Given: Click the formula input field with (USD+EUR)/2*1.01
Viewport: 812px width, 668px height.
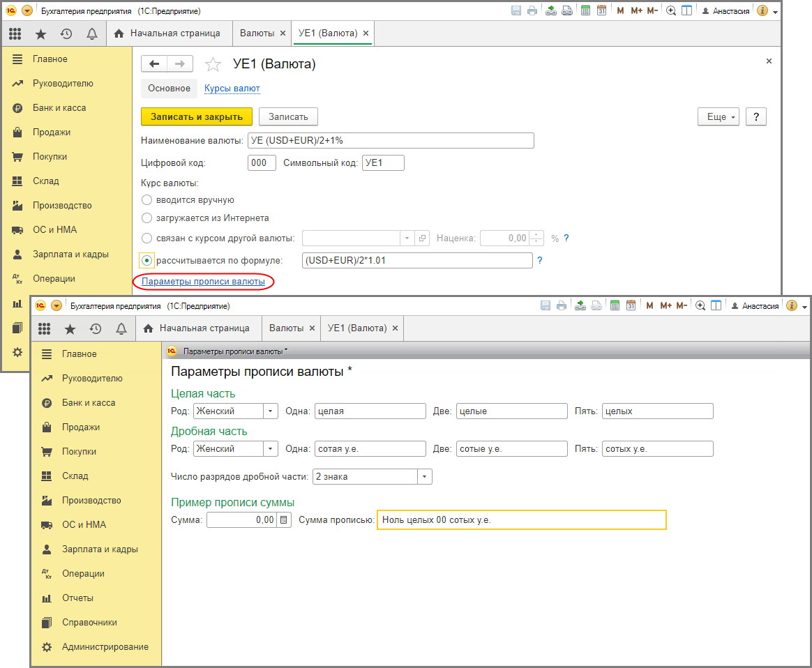Looking at the screenshot, I should 416,261.
